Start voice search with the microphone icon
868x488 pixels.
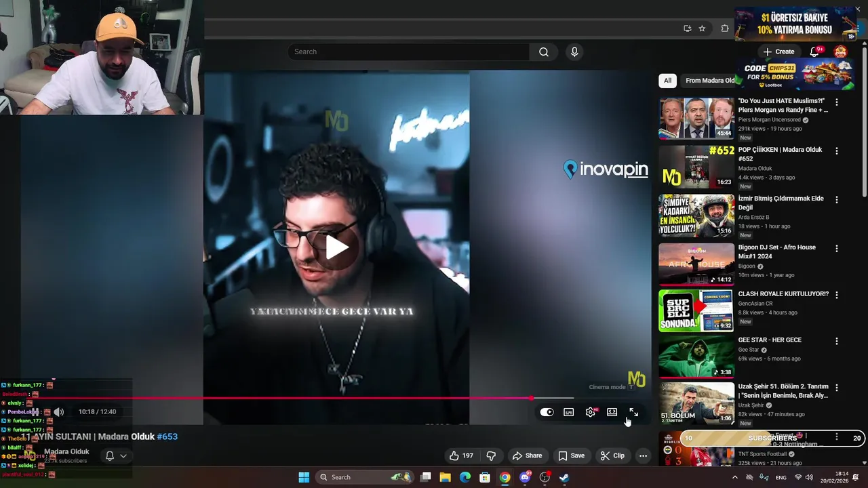(x=574, y=52)
